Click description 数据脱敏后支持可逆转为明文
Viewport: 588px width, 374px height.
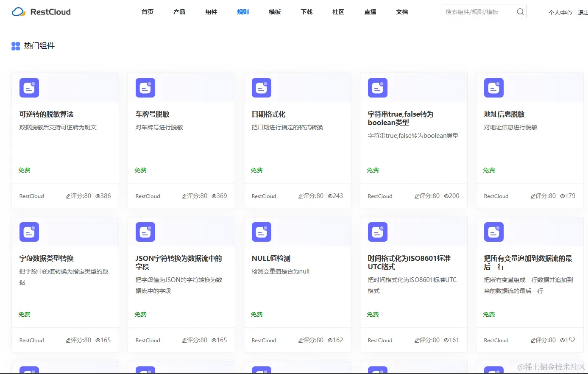point(58,127)
